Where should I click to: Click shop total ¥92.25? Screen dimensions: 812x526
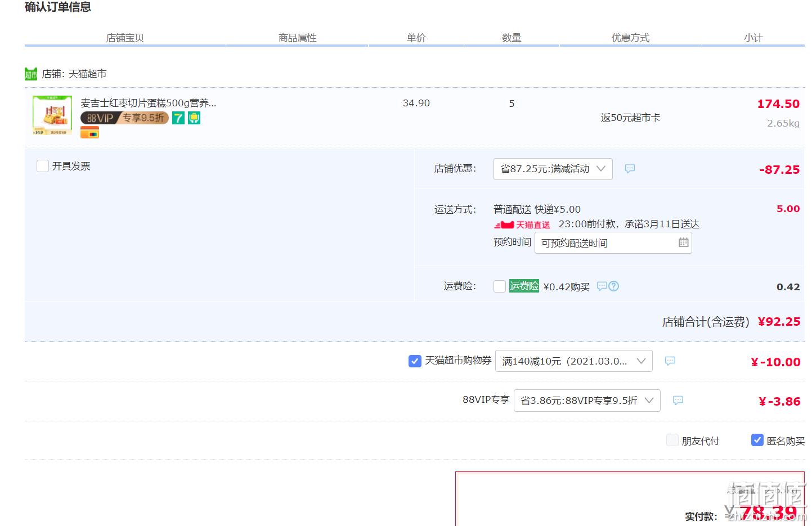(779, 322)
